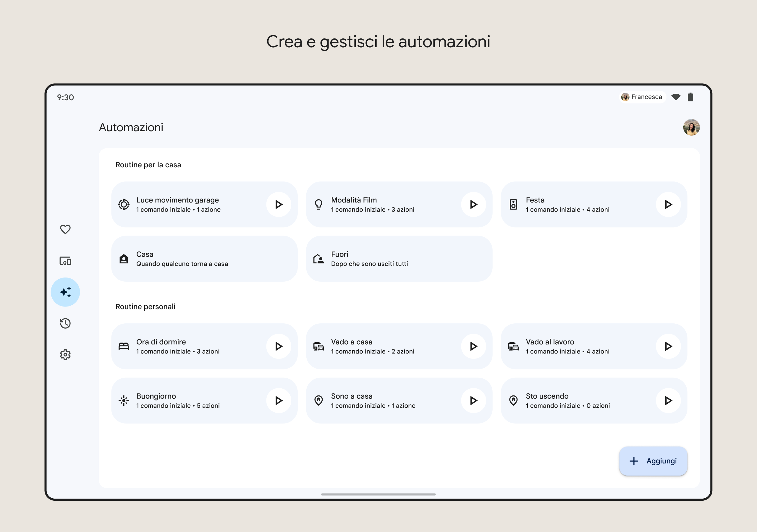
Task: Open Festa routine title
Action: point(535,200)
